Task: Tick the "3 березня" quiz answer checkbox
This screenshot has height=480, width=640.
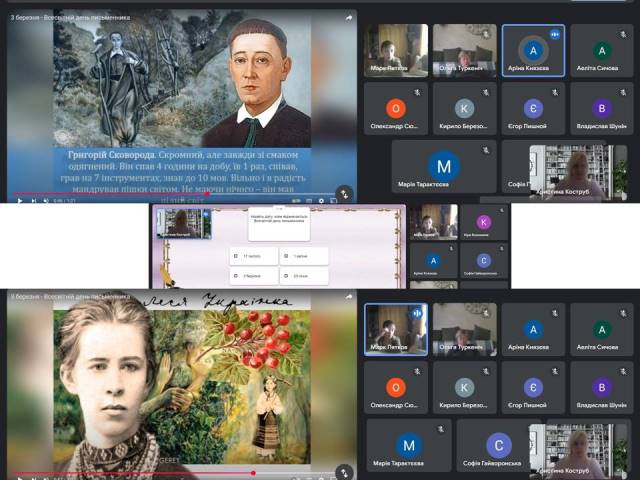Action: (x=236, y=276)
